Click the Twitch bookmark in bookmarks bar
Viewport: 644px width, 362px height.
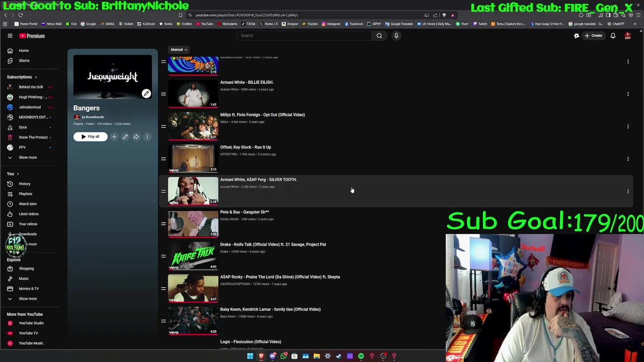point(479,24)
